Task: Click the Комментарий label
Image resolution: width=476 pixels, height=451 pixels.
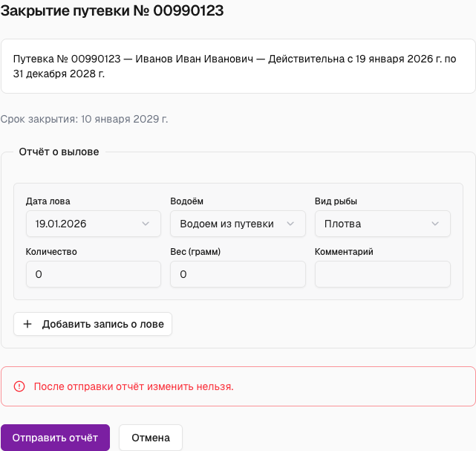Action: pos(344,252)
